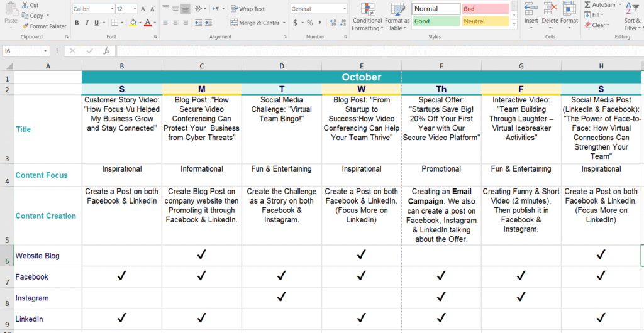Activate the Format Painter brush
Viewport: 644px width, 333px height.
point(44,26)
